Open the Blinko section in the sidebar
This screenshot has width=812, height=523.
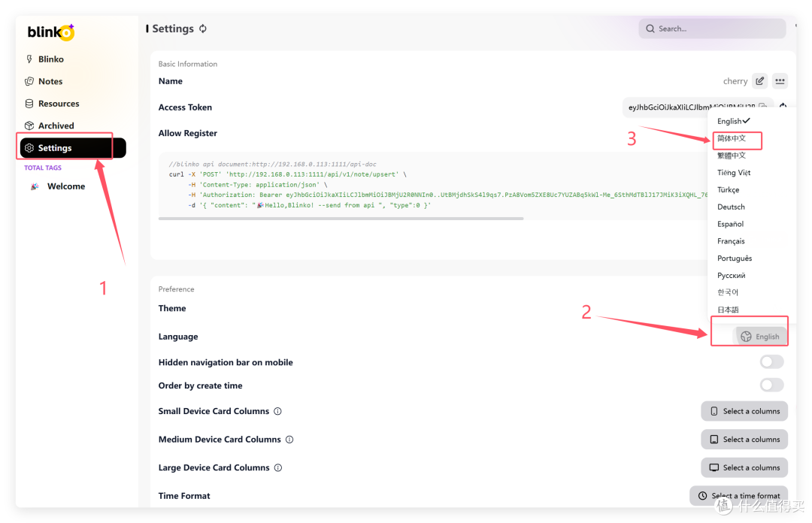(x=51, y=59)
